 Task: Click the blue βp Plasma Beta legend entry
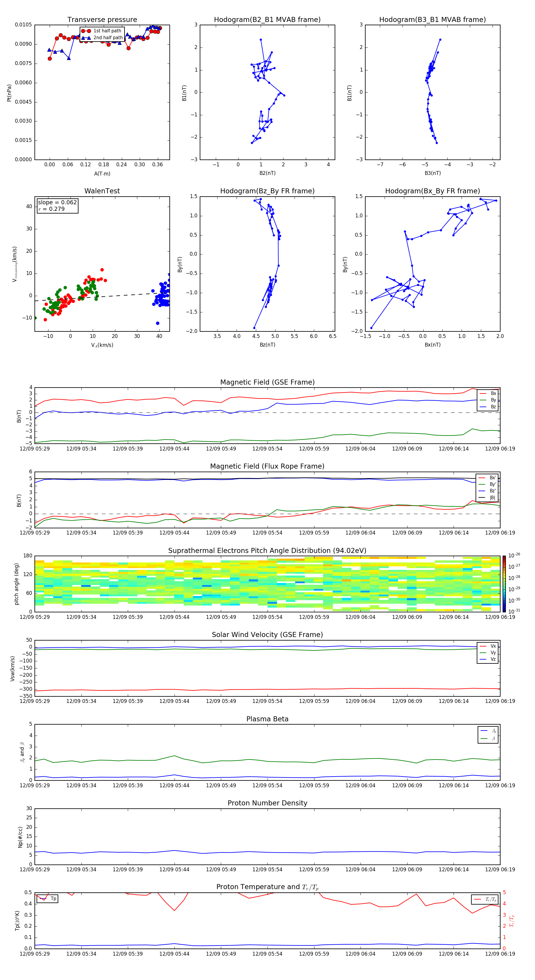[488, 731]
